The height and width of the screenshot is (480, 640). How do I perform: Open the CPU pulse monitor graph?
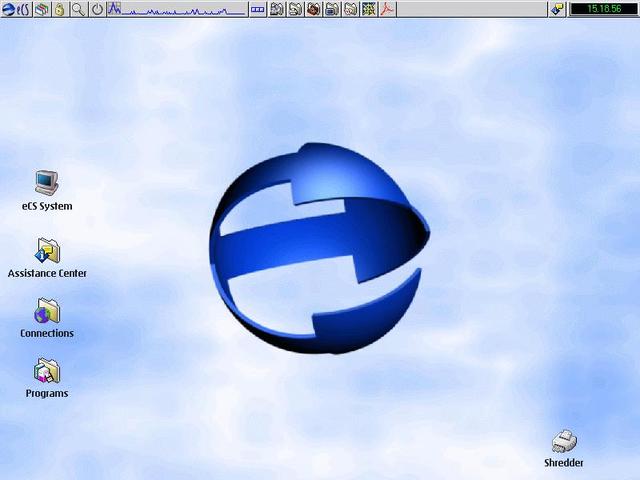pos(177,9)
